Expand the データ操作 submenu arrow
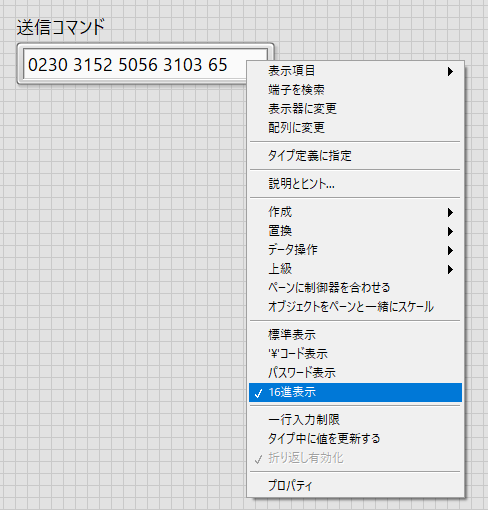The height and width of the screenshot is (510, 488). click(450, 250)
